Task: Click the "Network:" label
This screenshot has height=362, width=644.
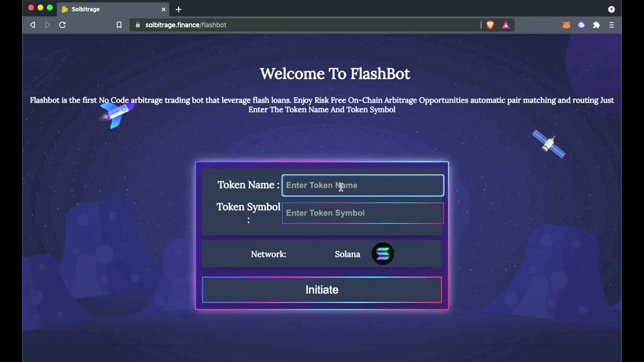Action: tap(269, 254)
